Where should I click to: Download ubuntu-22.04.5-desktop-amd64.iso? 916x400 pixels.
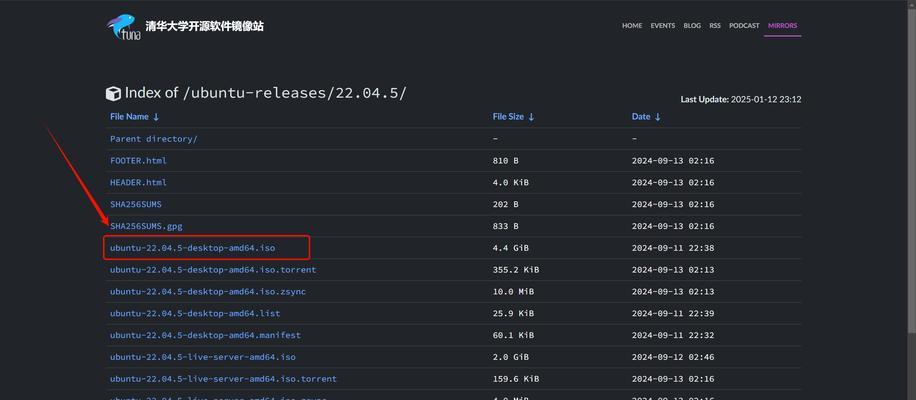point(192,248)
